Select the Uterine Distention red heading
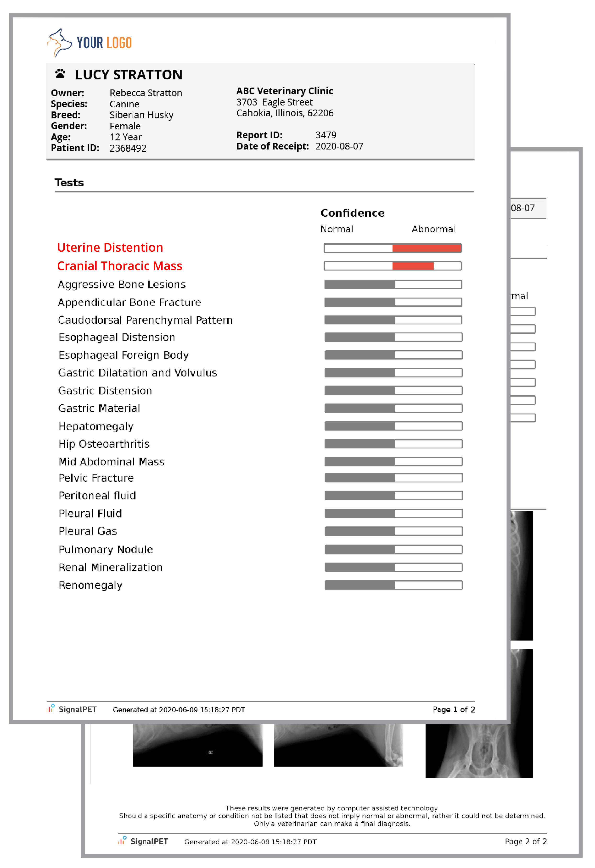595x868 pixels. click(x=110, y=247)
